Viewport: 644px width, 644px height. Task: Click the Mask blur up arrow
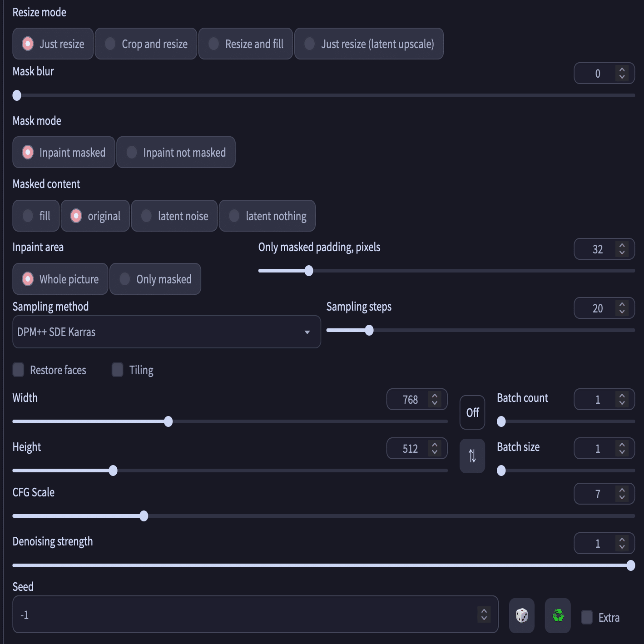[x=622, y=69]
